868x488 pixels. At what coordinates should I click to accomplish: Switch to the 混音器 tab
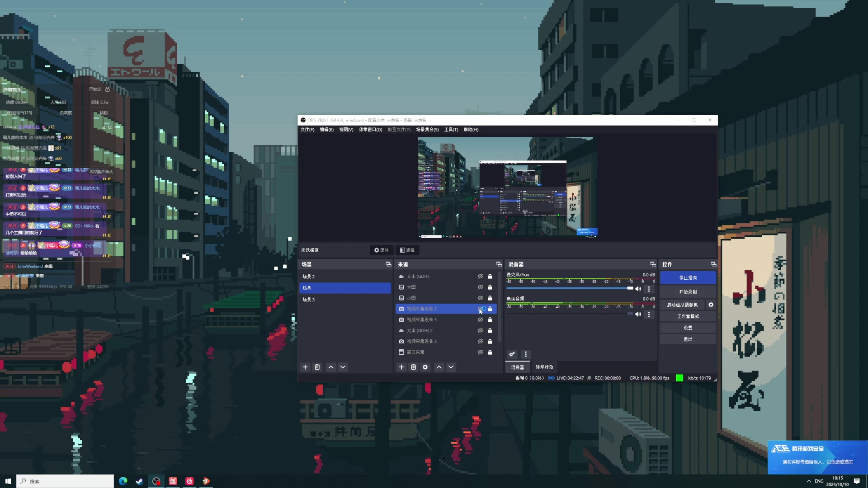click(x=518, y=367)
